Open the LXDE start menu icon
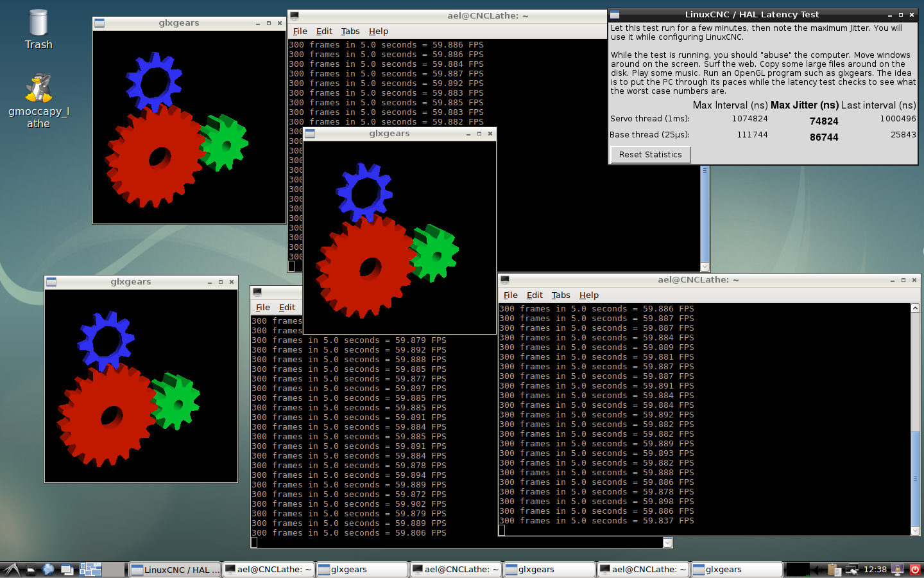924x578 pixels. tap(12, 570)
